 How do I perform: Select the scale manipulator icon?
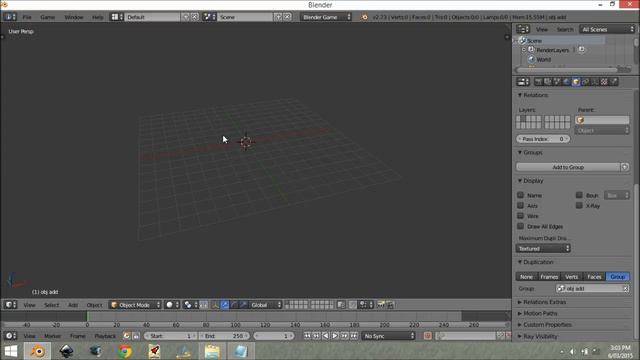point(244,305)
